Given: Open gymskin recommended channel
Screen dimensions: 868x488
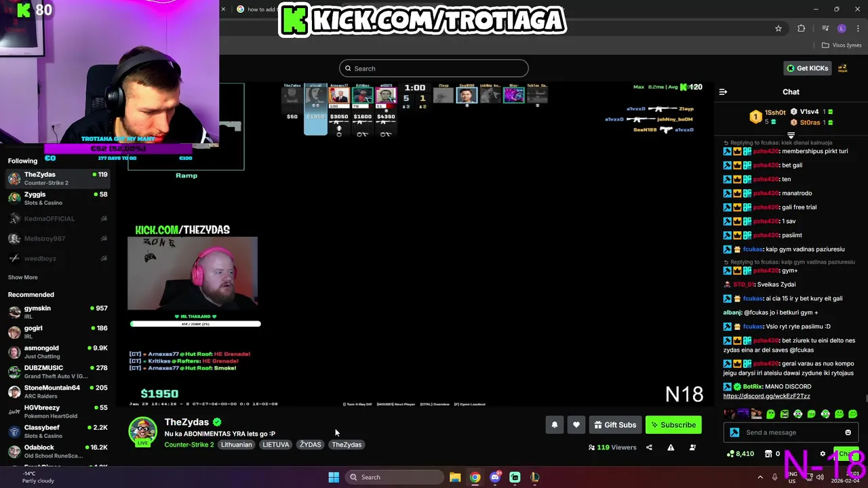Looking at the screenshot, I should [x=57, y=312].
